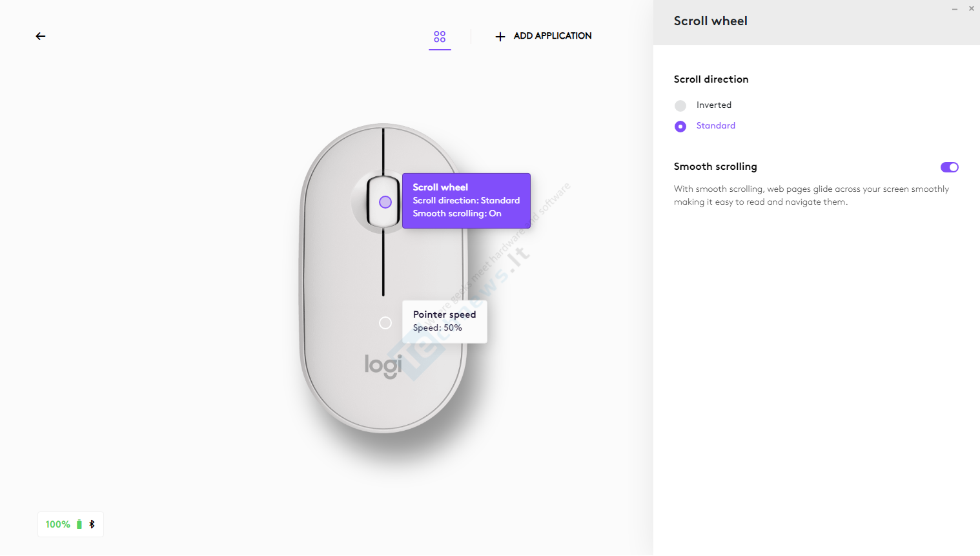Click the green battery icon
The height and width of the screenshot is (556, 980).
pos(79,524)
